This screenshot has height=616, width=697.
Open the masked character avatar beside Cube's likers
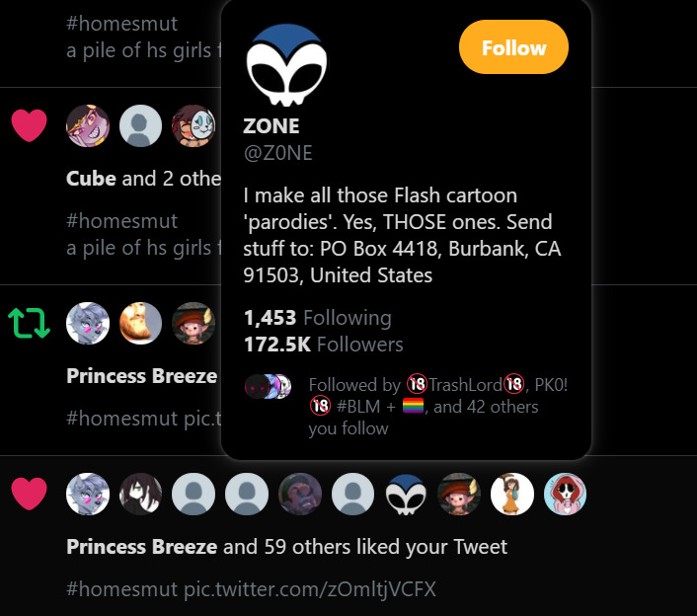(x=194, y=125)
